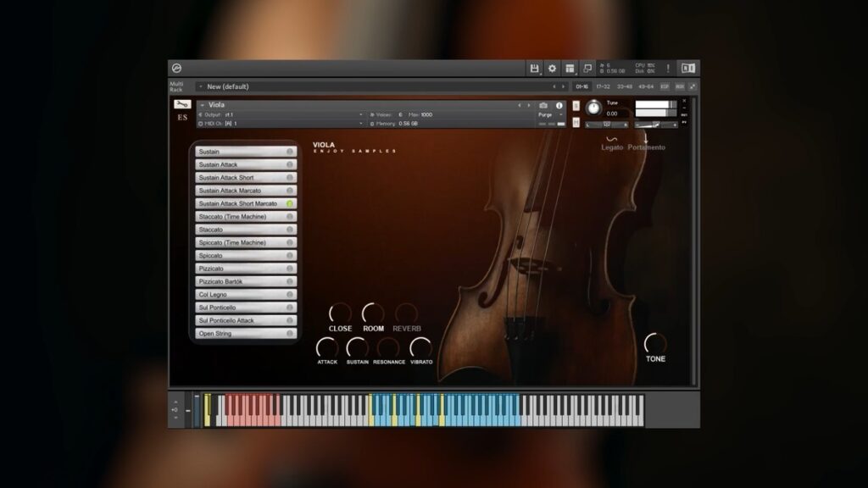Click the ES Enjoy Samples logo
Image resolution: width=868 pixels, height=488 pixels.
pyautogui.click(x=182, y=117)
